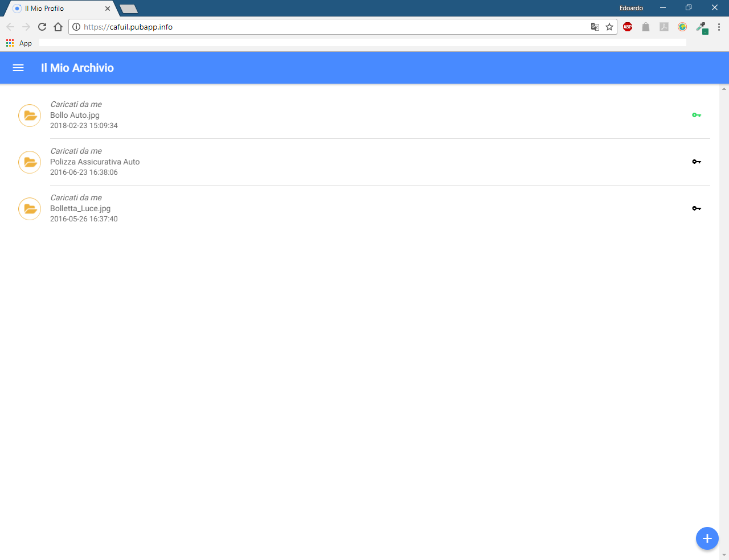The width and height of the screenshot is (729, 560).
Task: Go to the browser home page
Action: pos(58,27)
